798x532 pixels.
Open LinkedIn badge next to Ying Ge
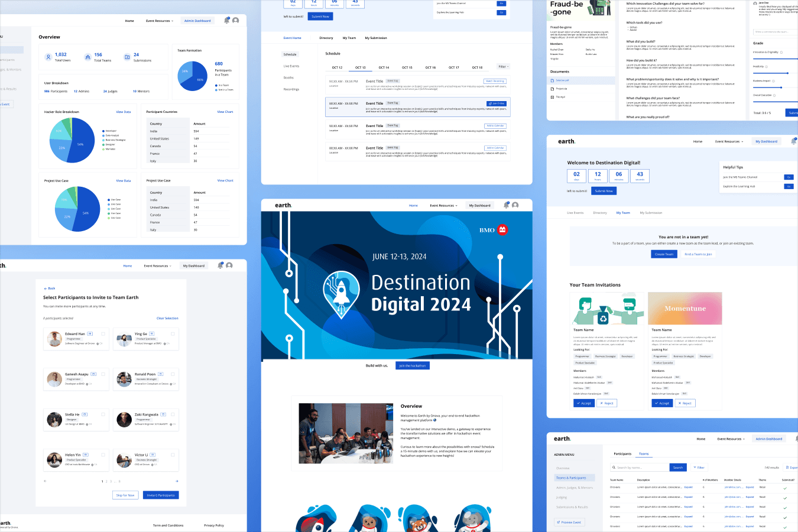pyautogui.click(x=151, y=334)
